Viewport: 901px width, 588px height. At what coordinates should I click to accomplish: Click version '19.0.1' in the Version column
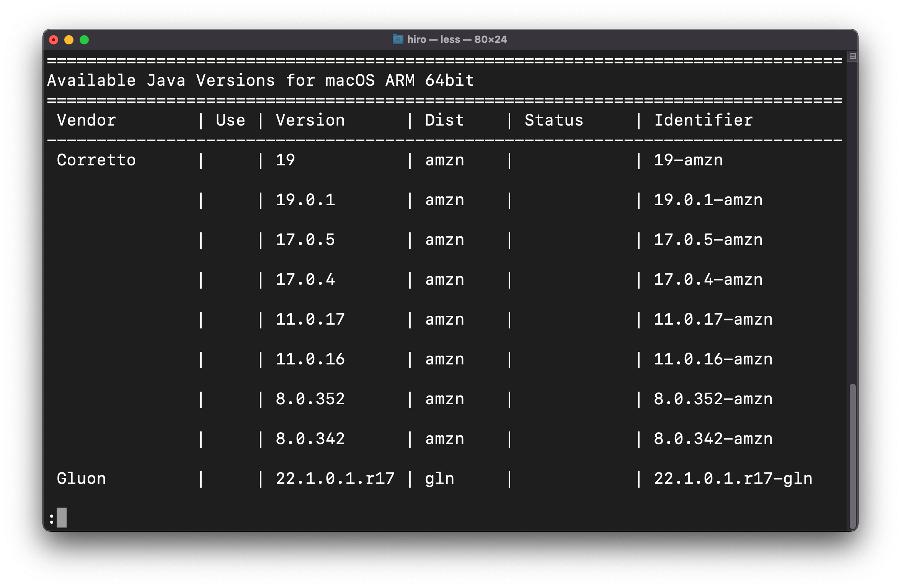[305, 200]
